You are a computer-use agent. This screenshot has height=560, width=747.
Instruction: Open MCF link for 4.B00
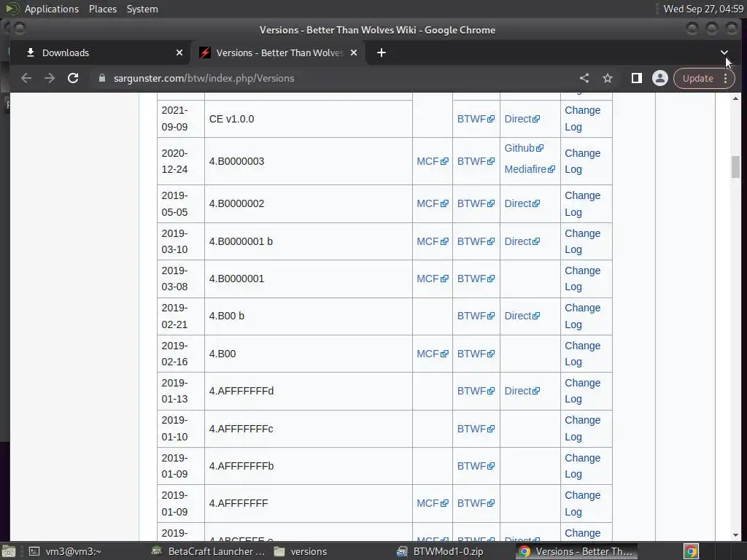click(432, 354)
